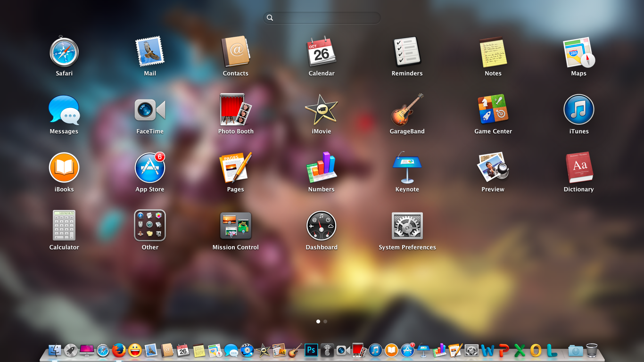Launch Mission Control from Launchpad
Screen dimensions: 644x362
pyautogui.click(x=236, y=226)
